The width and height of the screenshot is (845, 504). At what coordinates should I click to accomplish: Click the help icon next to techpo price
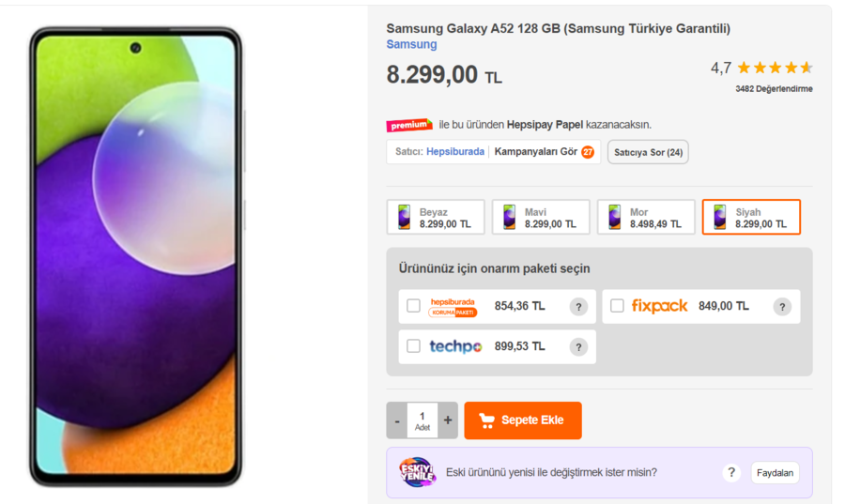pyautogui.click(x=578, y=347)
